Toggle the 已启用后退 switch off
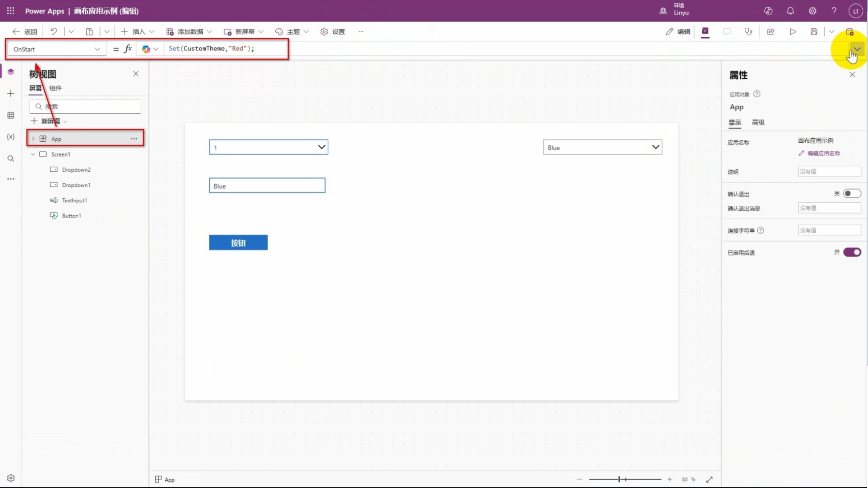The height and width of the screenshot is (488, 868). tap(852, 252)
